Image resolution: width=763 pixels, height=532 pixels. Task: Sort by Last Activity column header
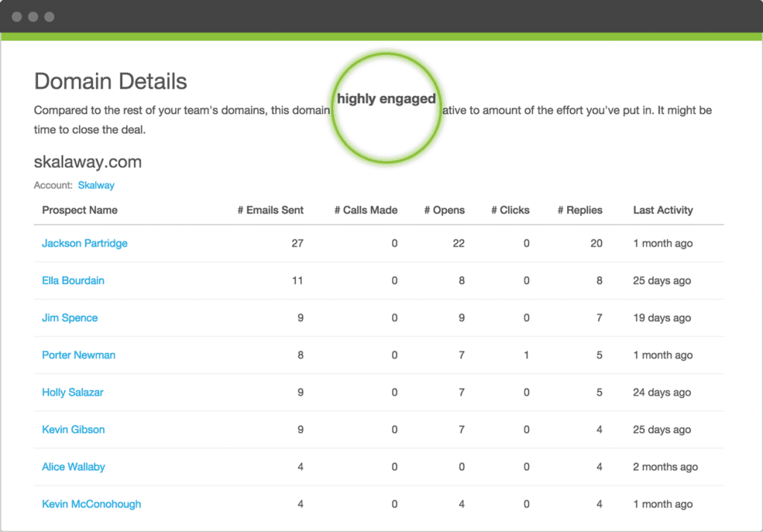(x=662, y=210)
